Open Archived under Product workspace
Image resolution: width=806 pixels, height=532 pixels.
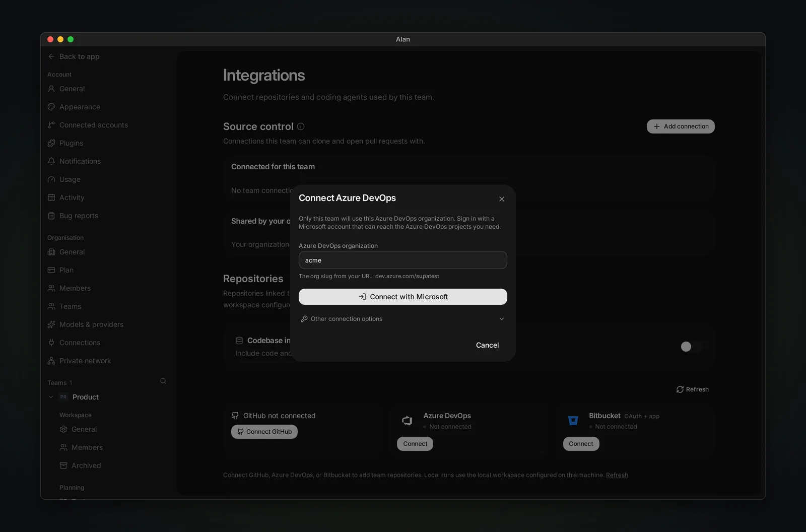click(80, 465)
